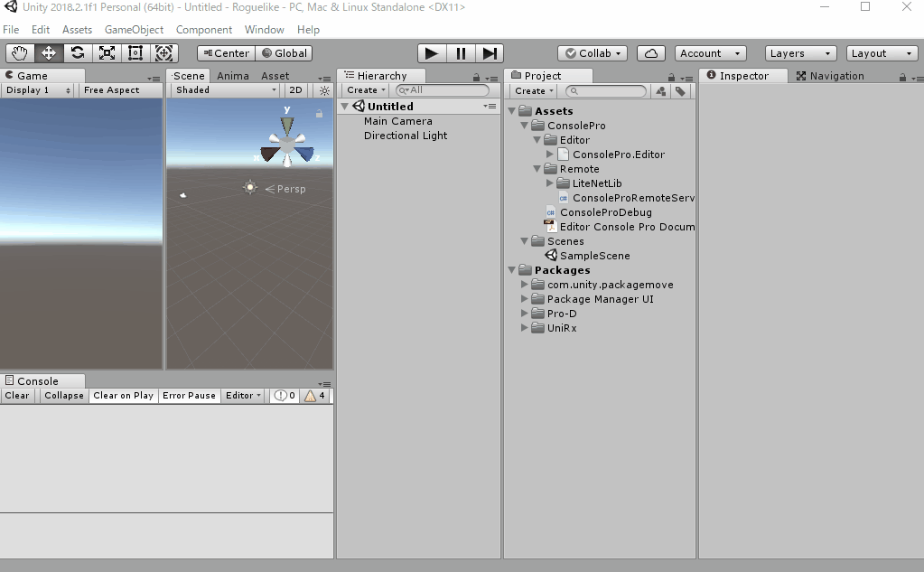Open Hierarchy Create dropdown

click(x=366, y=90)
